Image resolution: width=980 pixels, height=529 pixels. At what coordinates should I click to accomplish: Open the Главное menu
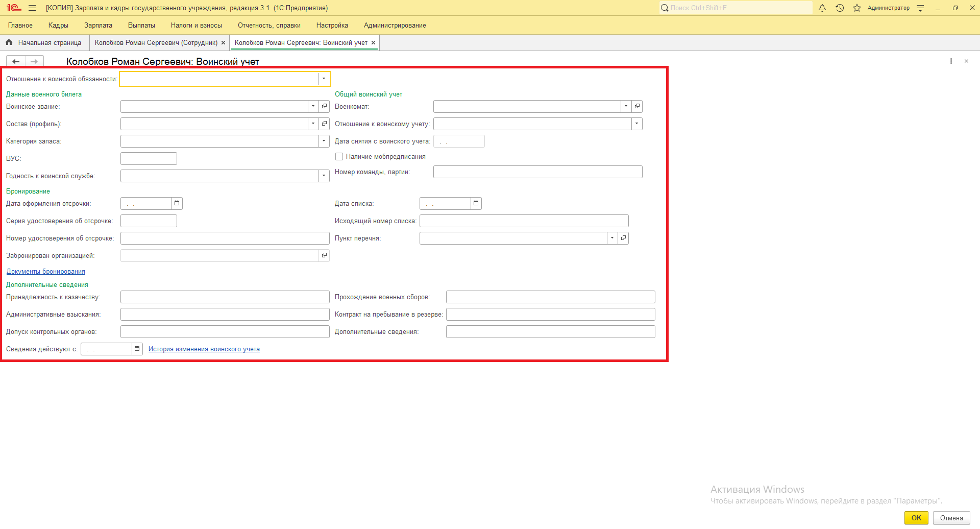pyautogui.click(x=20, y=26)
